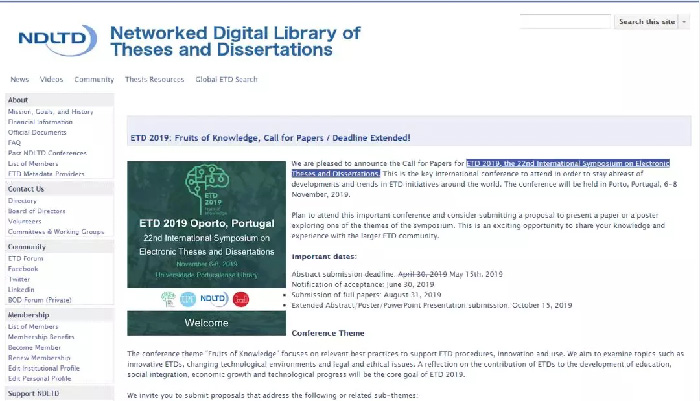Open the Official Documents sidebar link
Image resolution: width=700 pixels, height=401 pixels.
(37, 132)
